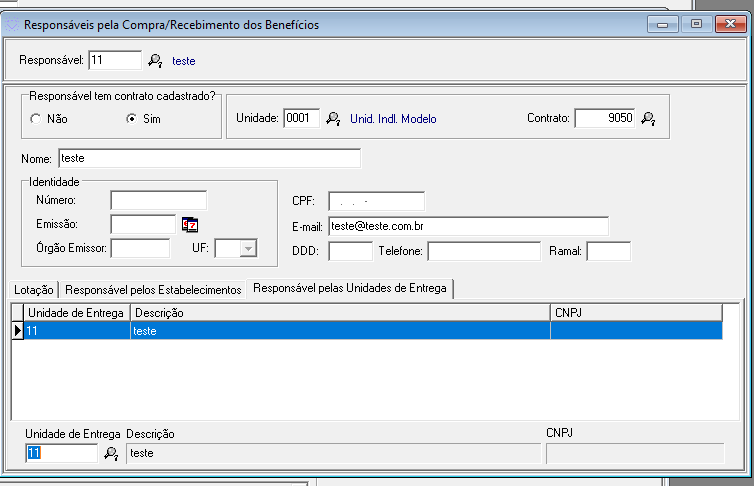Image resolution: width=754 pixels, height=486 pixels.
Task: Focus the CPF input field
Action: (x=376, y=201)
